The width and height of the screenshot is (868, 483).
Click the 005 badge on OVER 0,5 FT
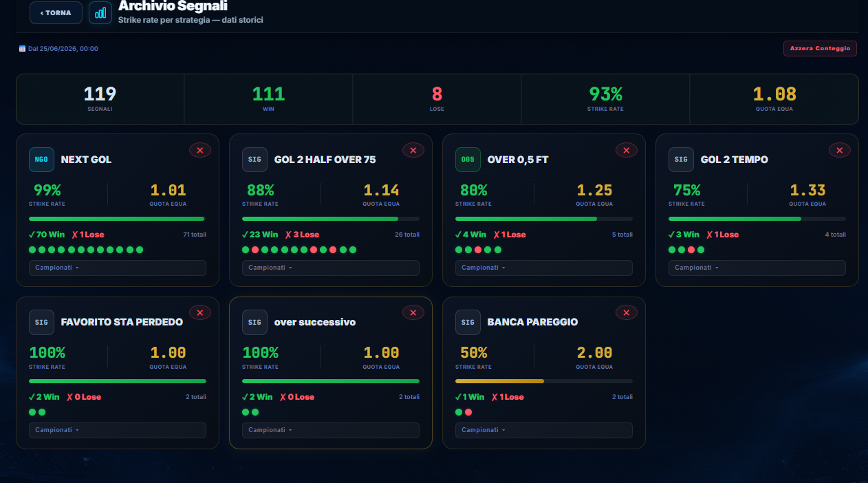pyautogui.click(x=468, y=160)
